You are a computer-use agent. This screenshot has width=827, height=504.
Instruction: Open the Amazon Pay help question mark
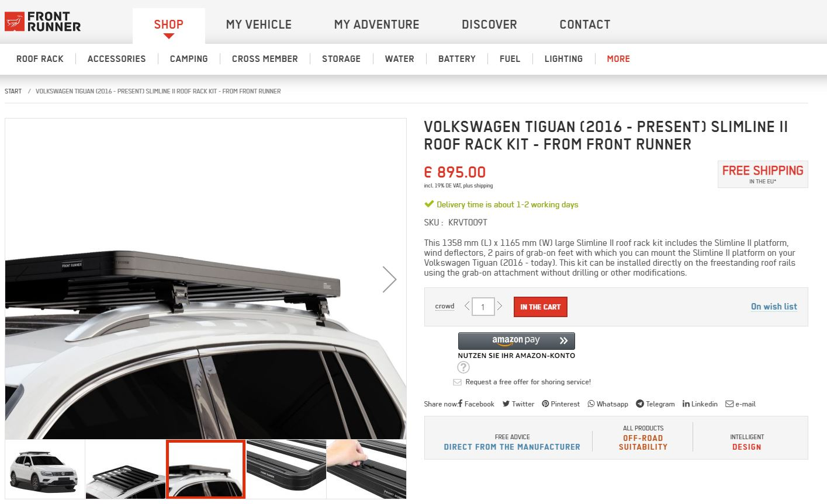point(463,367)
